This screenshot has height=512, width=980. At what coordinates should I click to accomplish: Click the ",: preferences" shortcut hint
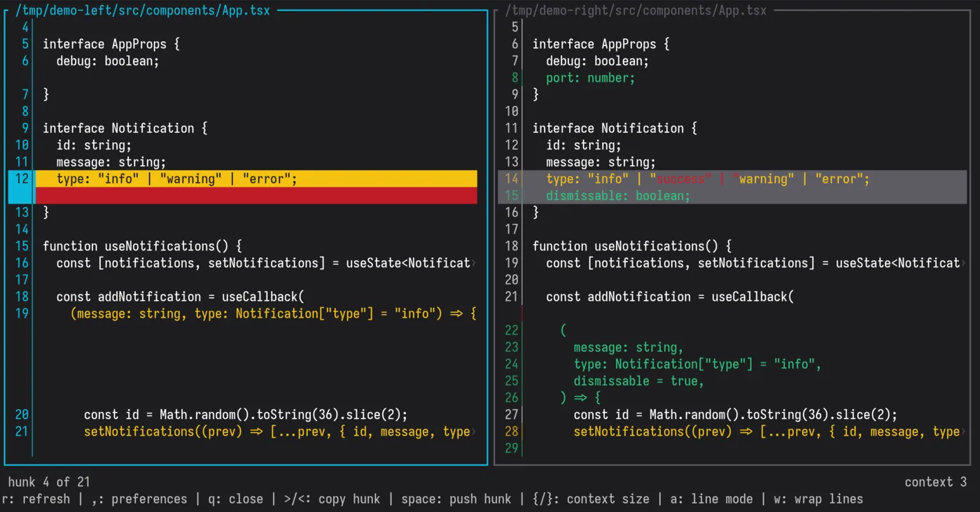pyautogui.click(x=139, y=499)
